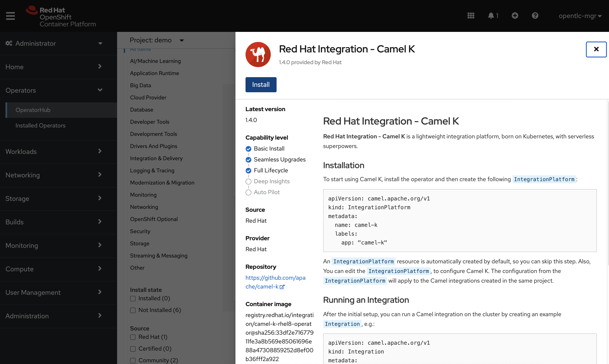This screenshot has height=364, width=609.
Task: Select Integration & Delivery category
Action: pyautogui.click(x=156, y=159)
